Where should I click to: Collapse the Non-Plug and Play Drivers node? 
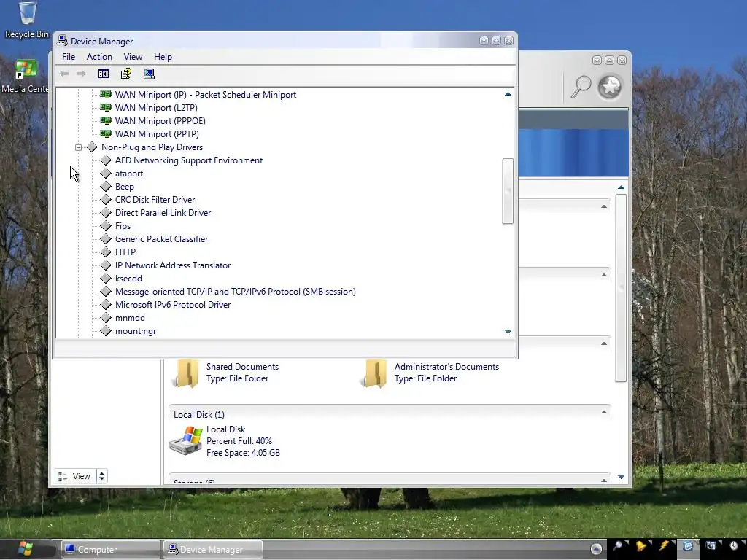pos(78,147)
